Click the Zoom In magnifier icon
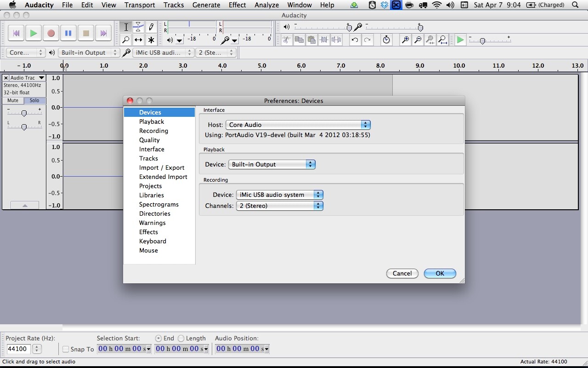This screenshot has height=368, width=588. click(405, 40)
